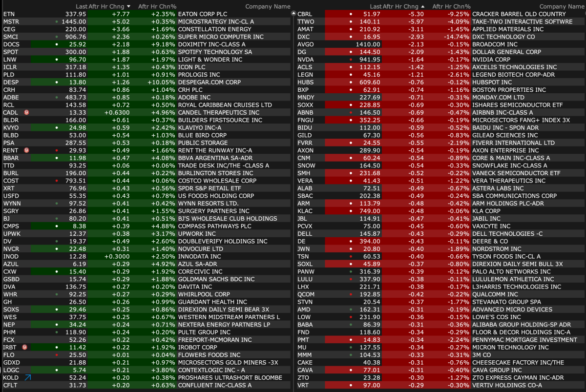Viewport: 586px width, 392px height.
Task: Click the red alert icon beside CADL
Action: pos(26,112)
